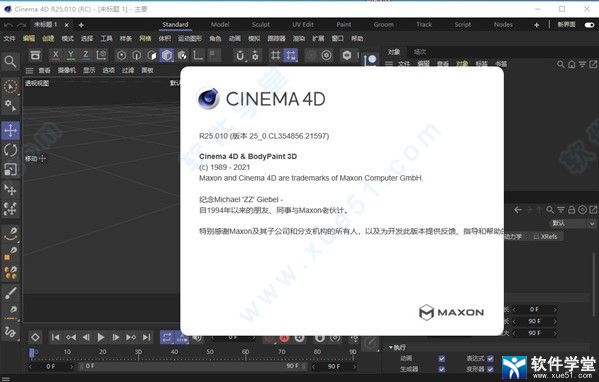The image size is (599, 382).
Task: Open snap settings gear icon
Action: pyautogui.click(x=255, y=56)
